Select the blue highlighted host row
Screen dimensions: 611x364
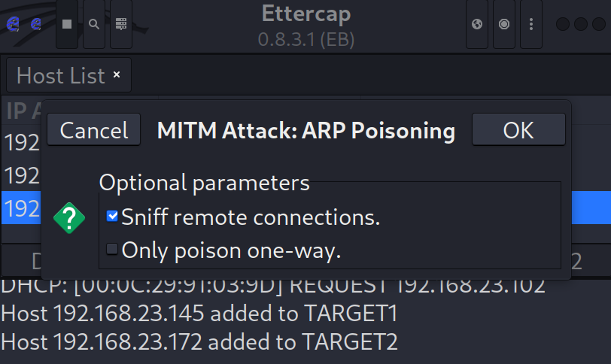(x=21, y=208)
